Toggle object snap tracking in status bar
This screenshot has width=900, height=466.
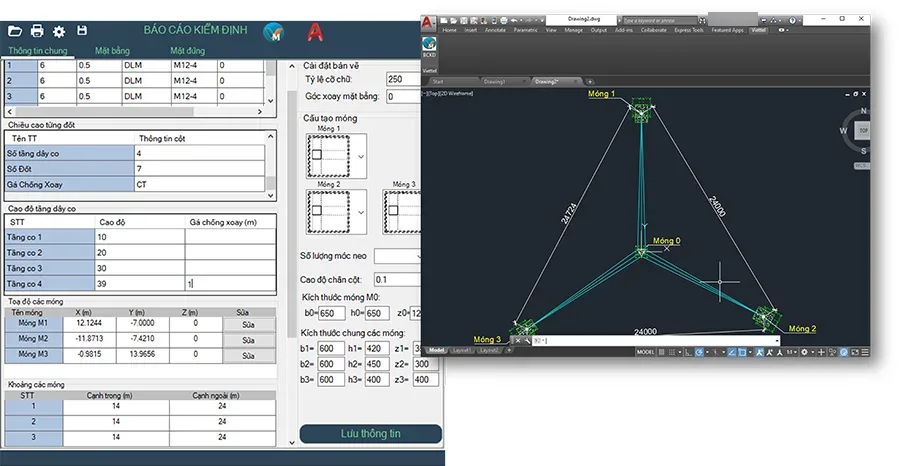tap(732, 352)
